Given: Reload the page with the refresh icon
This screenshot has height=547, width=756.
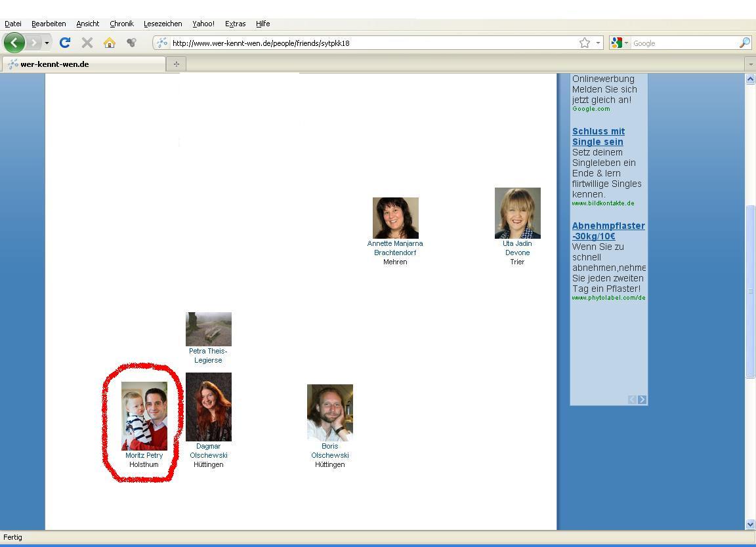Looking at the screenshot, I should (64, 43).
